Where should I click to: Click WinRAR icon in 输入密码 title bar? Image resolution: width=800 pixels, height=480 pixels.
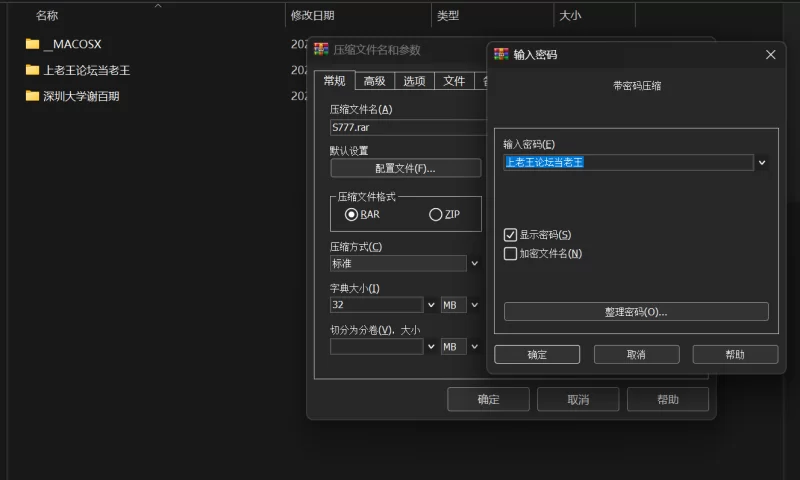pos(502,55)
